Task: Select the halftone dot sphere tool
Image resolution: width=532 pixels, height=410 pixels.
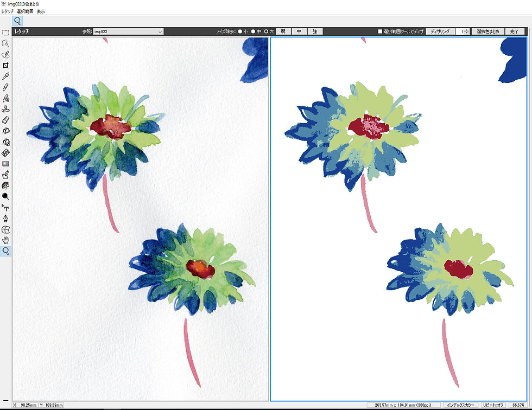Action: 5,185
